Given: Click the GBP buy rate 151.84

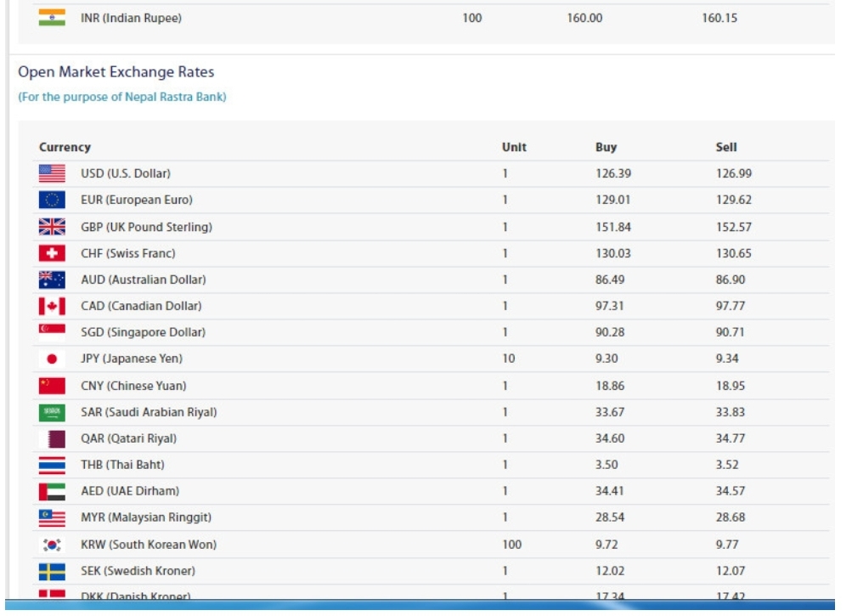Looking at the screenshot, I should [613, 227].
